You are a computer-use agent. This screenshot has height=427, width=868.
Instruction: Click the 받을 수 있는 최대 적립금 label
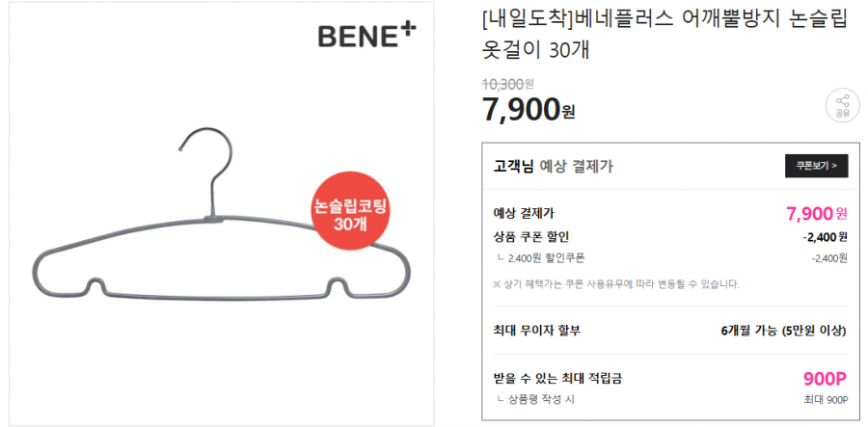click(557, 378)
